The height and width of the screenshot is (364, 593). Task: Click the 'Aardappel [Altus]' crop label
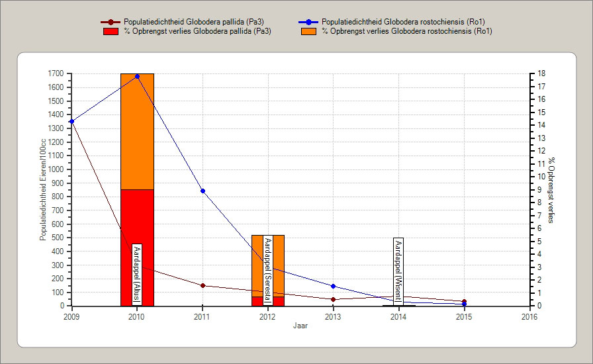[x=137, y=273]
